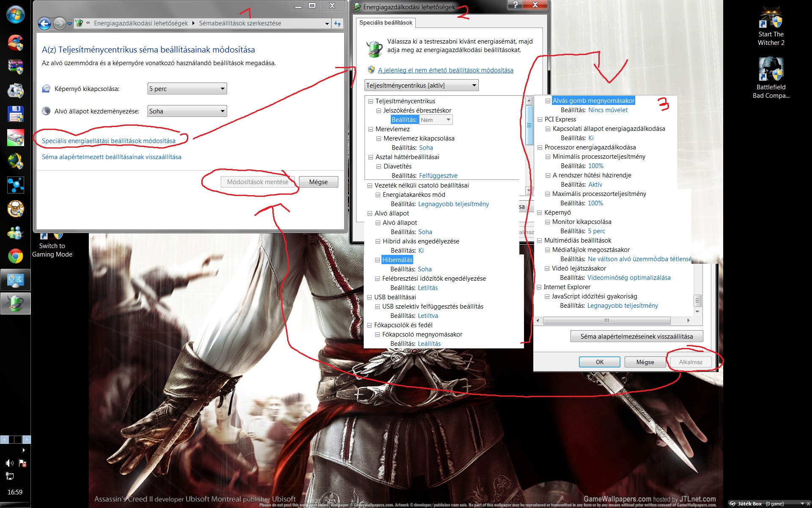Collapse Vezeték nélküli csatoló beállításai node

tap(370, 185)
